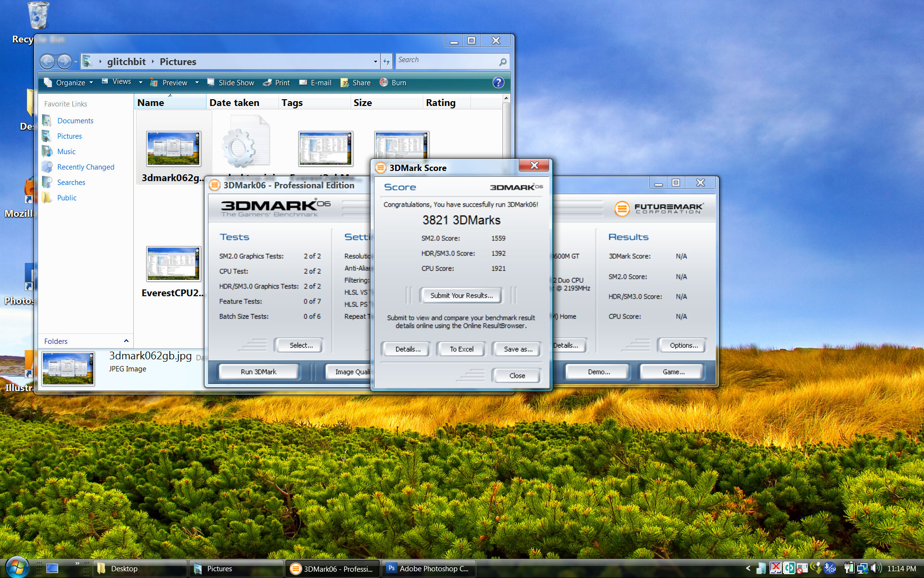The height and width of the screenshot is (578, 924).
Task: Click the search magnifier icon
Action: click(502, 62)
